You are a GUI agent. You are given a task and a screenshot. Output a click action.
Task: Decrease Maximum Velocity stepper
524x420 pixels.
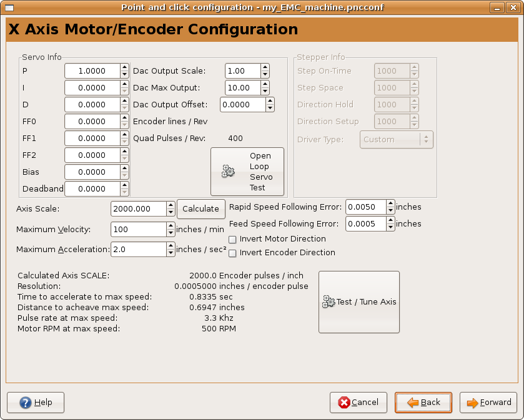coord(171,233)
